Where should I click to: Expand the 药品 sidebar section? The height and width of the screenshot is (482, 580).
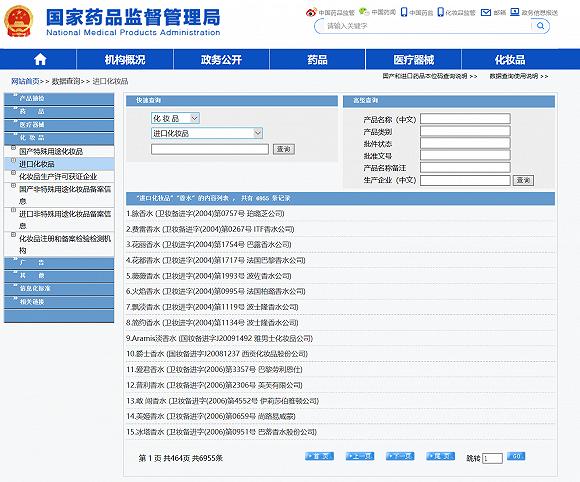coord(59,111)
